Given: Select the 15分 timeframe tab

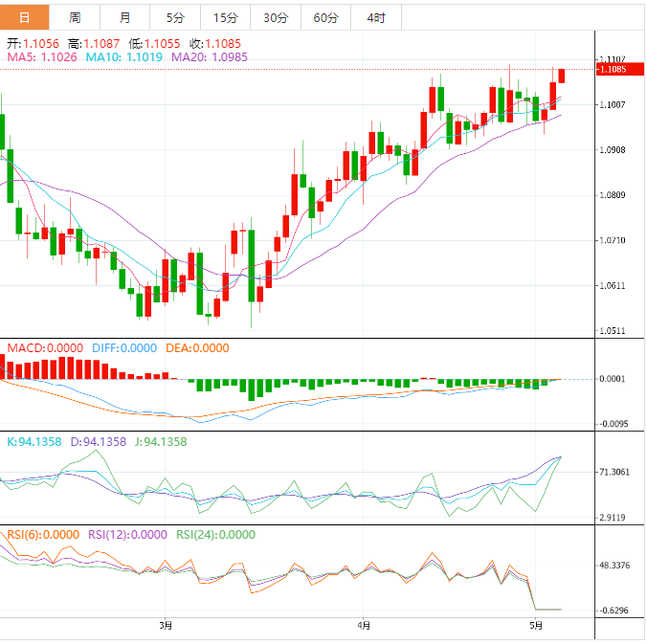Looking at the screenshot, I should point(225,17).
